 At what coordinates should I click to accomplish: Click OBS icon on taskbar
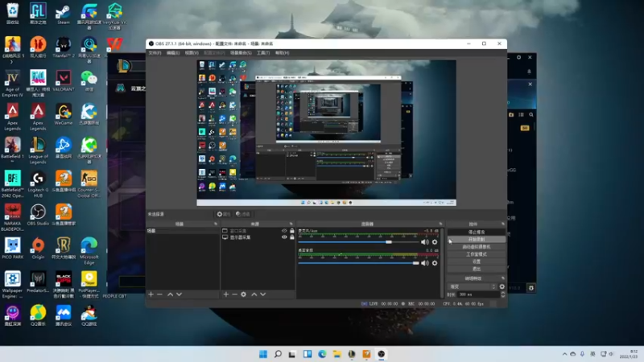(x=381, y=354)
